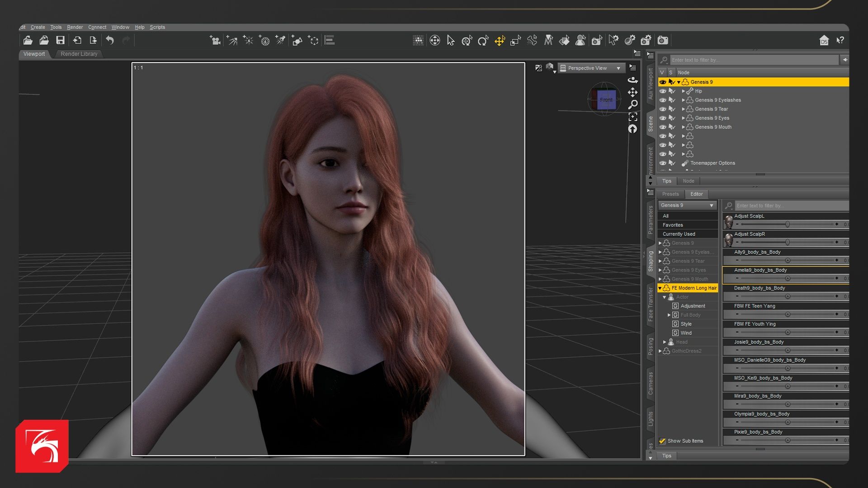Select the Universal tool (yellow arrows)
Image resolution: width=868 pixels, height=488 pixels.
[x=500, y=41]
